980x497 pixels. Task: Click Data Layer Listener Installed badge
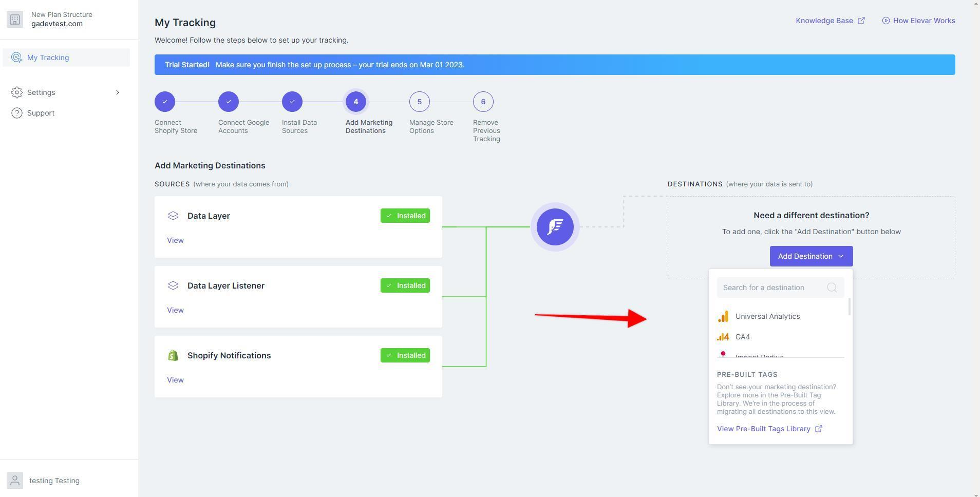pyautogui.click(x=405, y=285)
